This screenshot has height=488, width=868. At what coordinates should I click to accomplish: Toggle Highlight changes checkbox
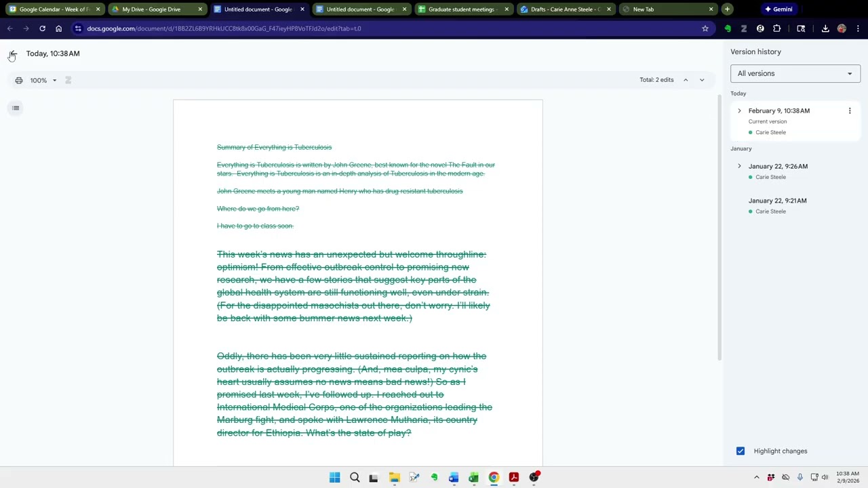coord(741,451)
